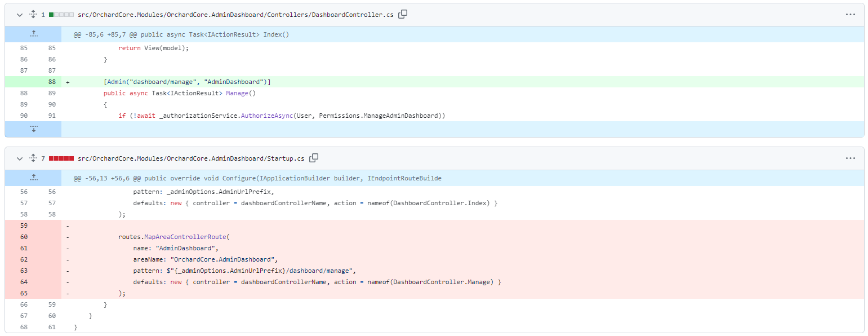Open options menu for Startup.cs
The height and width of the screenshot is (336, 868).
point(851,158)
